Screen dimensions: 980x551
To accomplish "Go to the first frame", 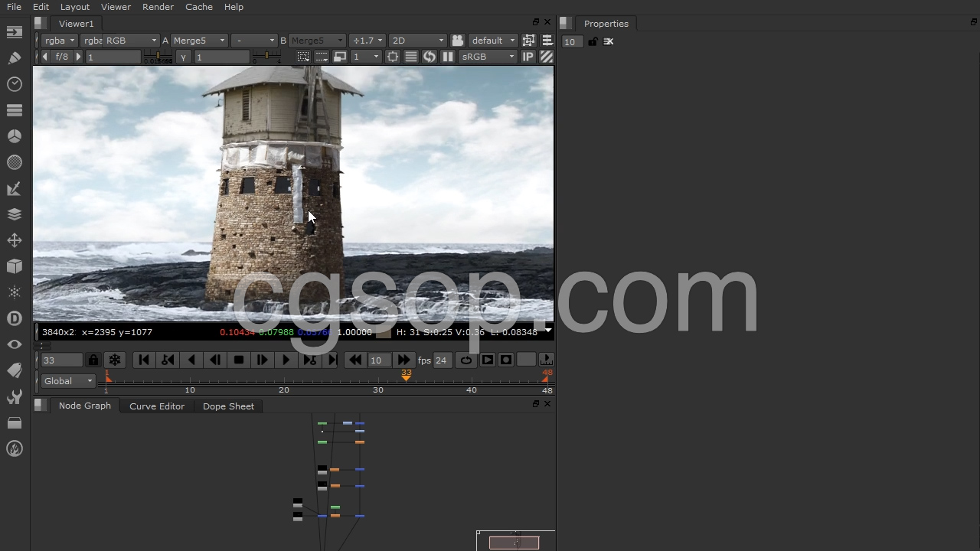I will (143, 360).
